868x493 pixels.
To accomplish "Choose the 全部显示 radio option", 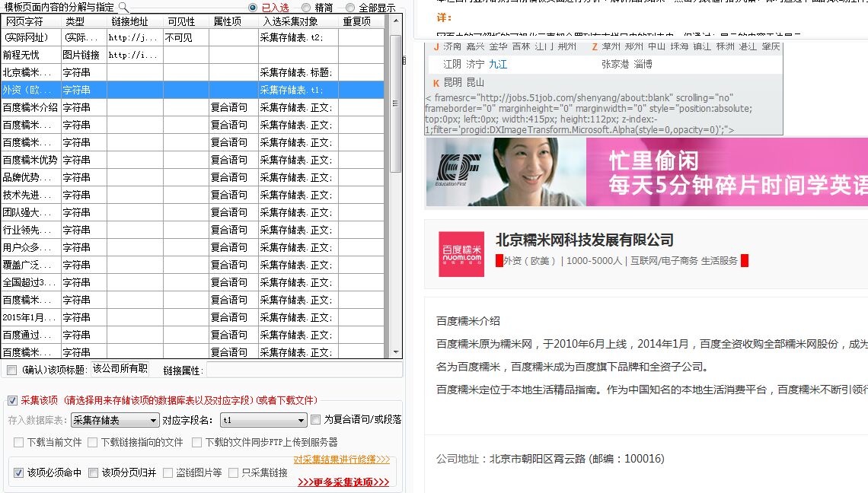I will tap(350, 8).
